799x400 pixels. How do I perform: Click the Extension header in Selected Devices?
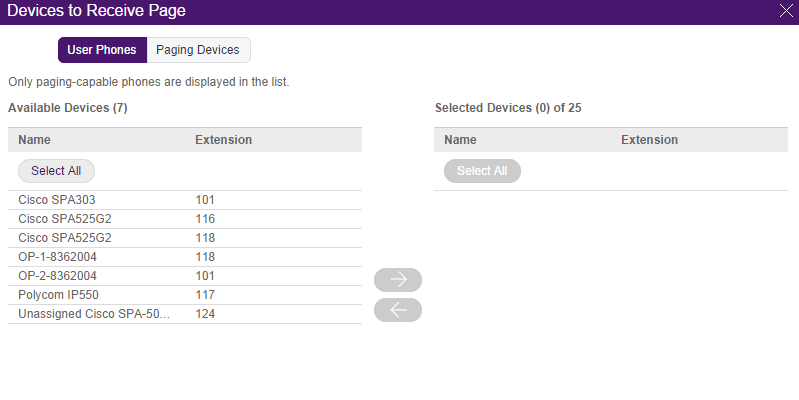[x=649, y=140]
